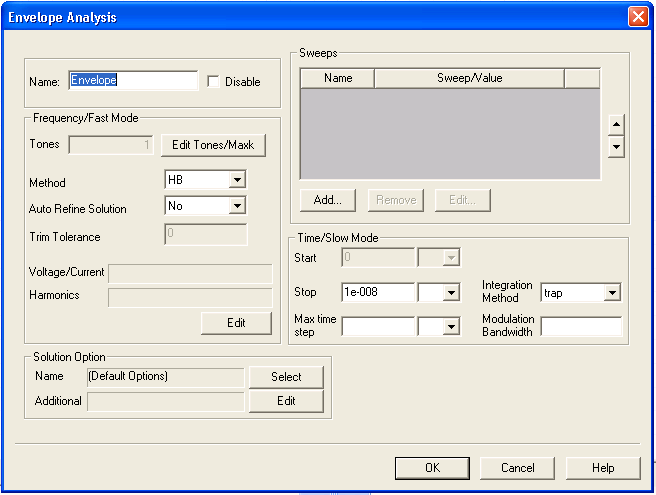Expand the Auto Refine Solution dropdown
This screenshot has width=656, height=495.
pos(237,206)
